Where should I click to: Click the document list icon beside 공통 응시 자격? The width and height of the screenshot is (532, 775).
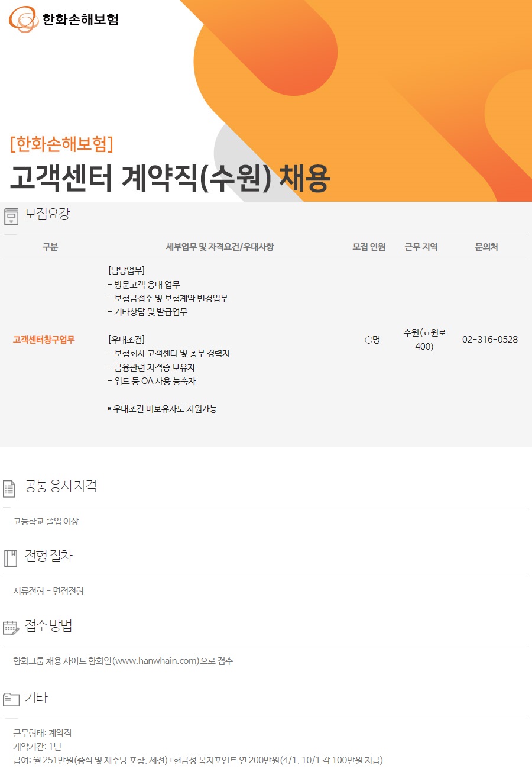tap(9, 488)
